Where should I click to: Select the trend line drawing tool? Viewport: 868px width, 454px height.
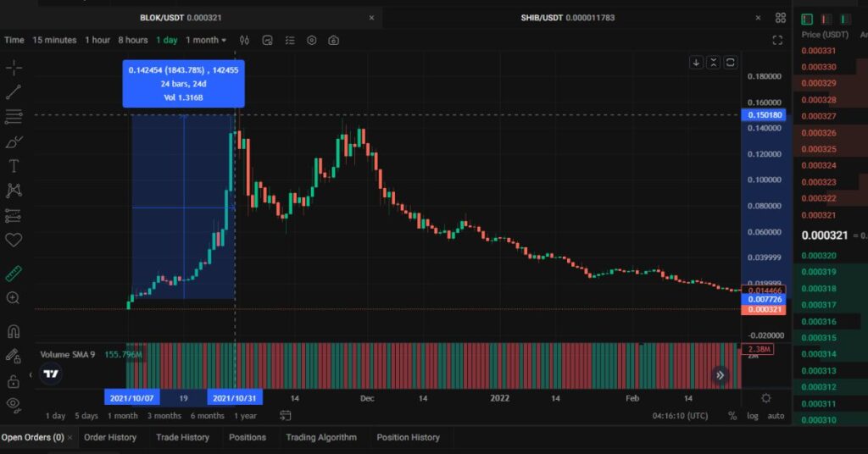14,91
